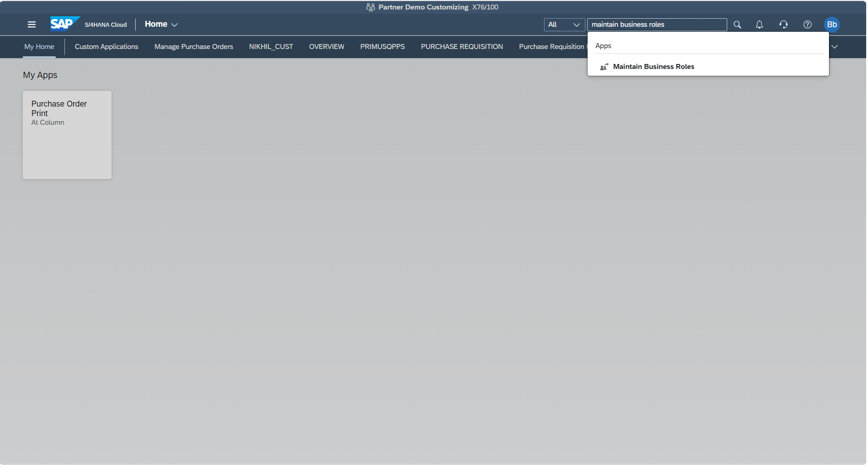Click the Partner Demo Customizing X76/100 text
This screenshot has height=465, width=868.
click(438, 7)
